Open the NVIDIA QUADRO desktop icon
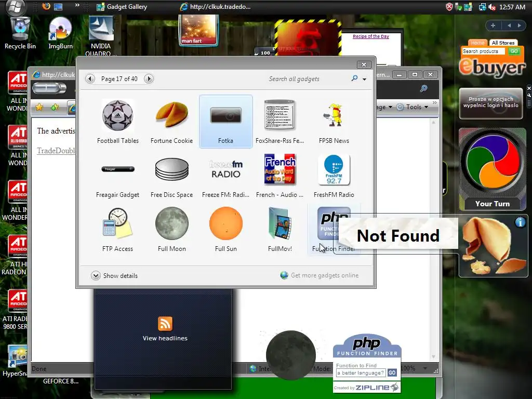This screenshot has width=532, height=399. [101, 36]
